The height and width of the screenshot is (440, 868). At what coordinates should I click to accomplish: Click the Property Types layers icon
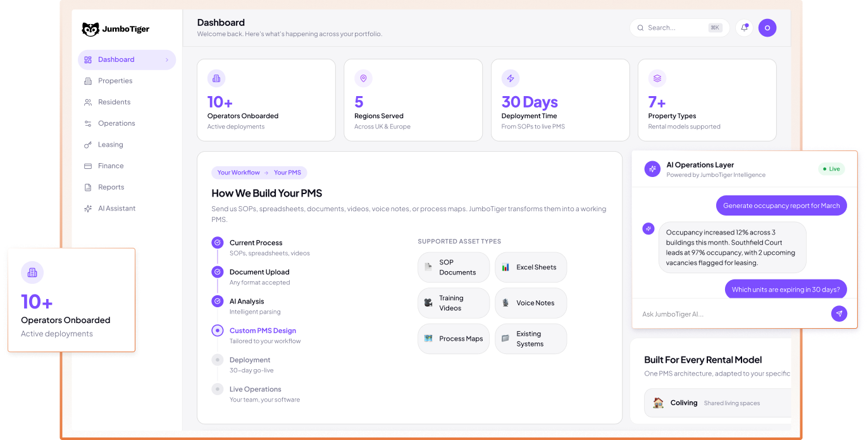click(x=657, y=78)
